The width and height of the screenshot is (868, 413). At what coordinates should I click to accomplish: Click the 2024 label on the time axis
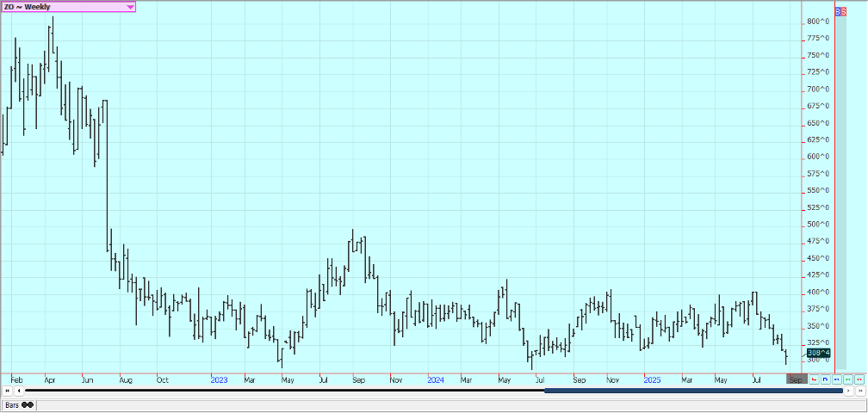click(437, 379)
